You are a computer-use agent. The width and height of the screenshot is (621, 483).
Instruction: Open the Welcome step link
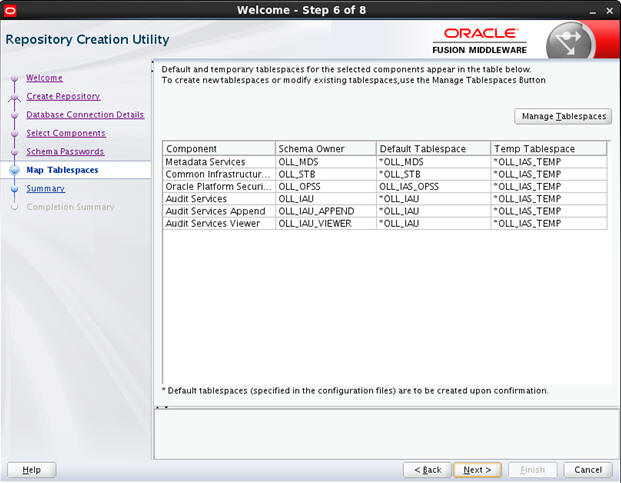(44, 78)
